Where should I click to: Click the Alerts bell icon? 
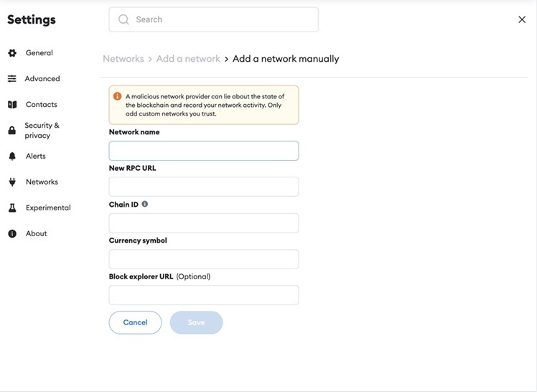(x=12, y=157)
